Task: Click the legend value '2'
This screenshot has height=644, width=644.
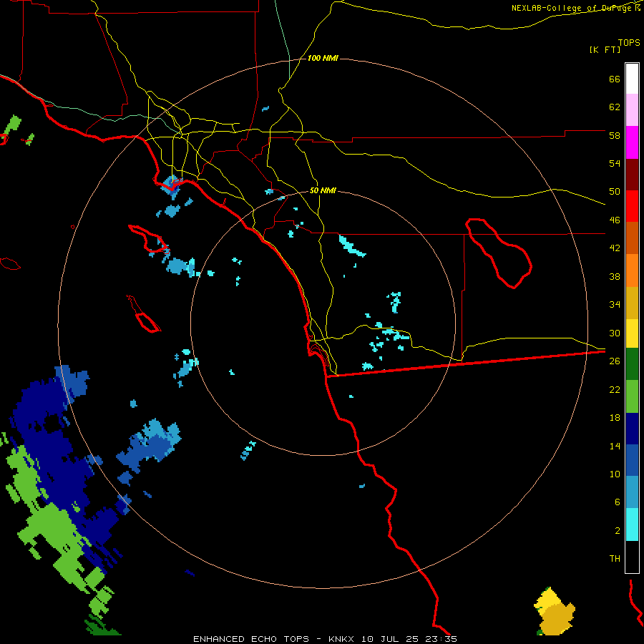Action: pyautogui.click(x=618, y=530)
